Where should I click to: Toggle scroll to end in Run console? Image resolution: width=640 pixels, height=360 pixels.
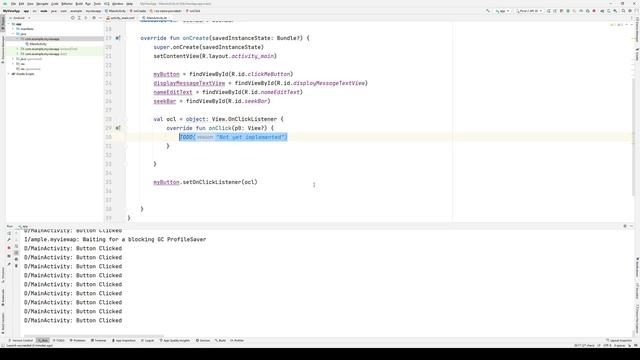point(16,253)
